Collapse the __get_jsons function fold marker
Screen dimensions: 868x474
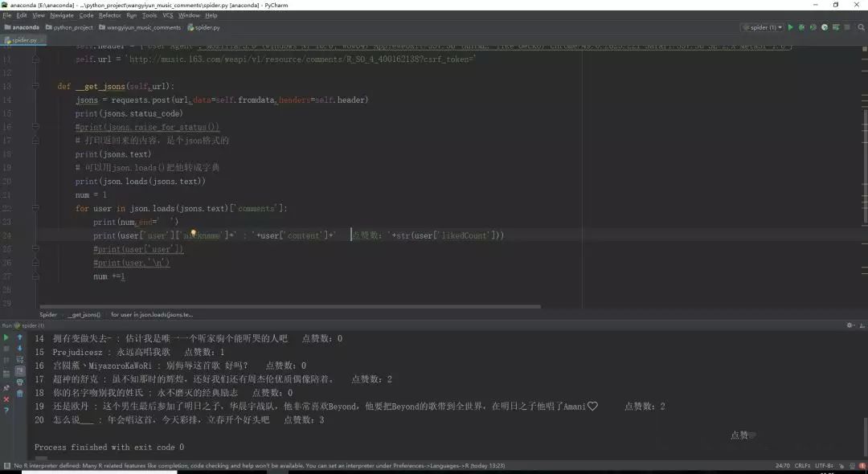click(35, 86)
